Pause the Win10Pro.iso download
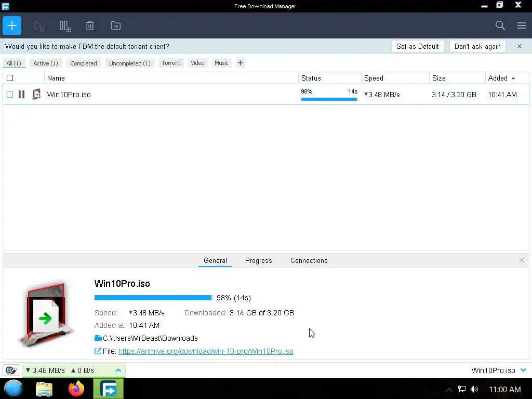This screenshot has height=399, width=532. coord(21,95)
